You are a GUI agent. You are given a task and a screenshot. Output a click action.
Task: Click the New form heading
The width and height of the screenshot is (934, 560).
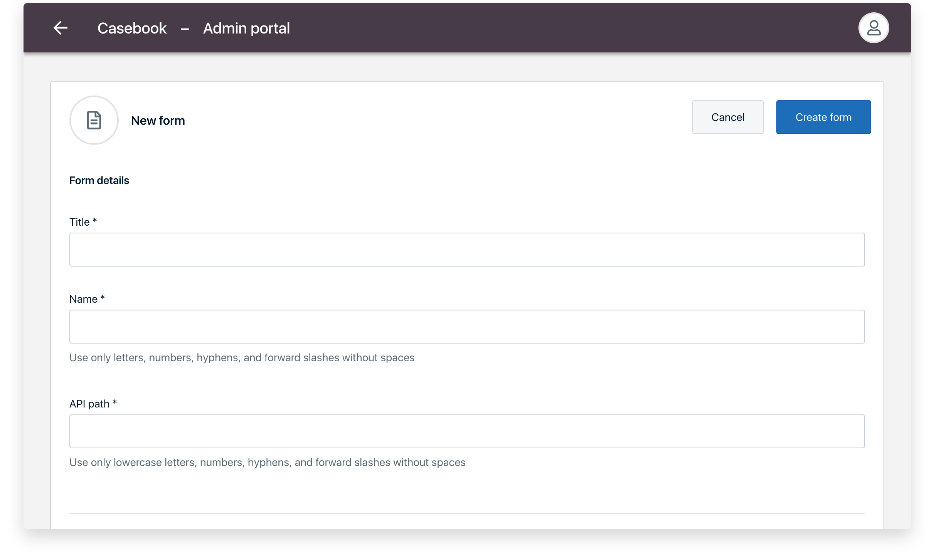[158, 121]
